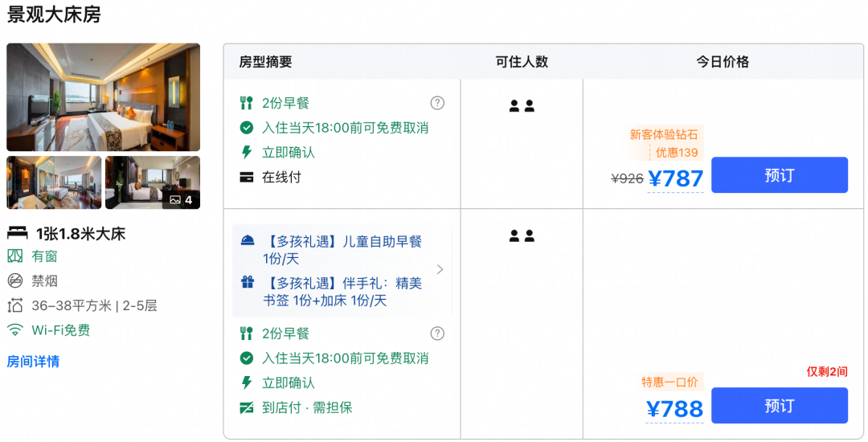The image size is (868, 442).
Task: Click the window icon next to 有窗
Action: [x=15, y=256]
